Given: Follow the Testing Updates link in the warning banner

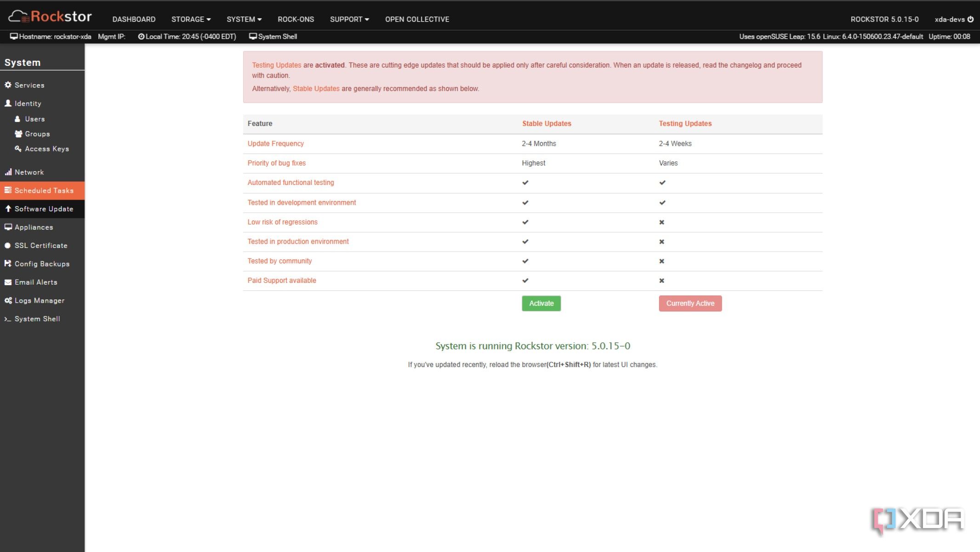Looking at the screenshot, I should tap(276, 65).
